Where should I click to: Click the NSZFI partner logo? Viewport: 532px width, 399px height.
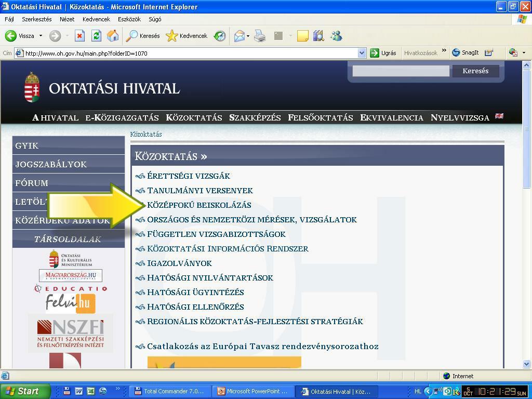[71, 334]
